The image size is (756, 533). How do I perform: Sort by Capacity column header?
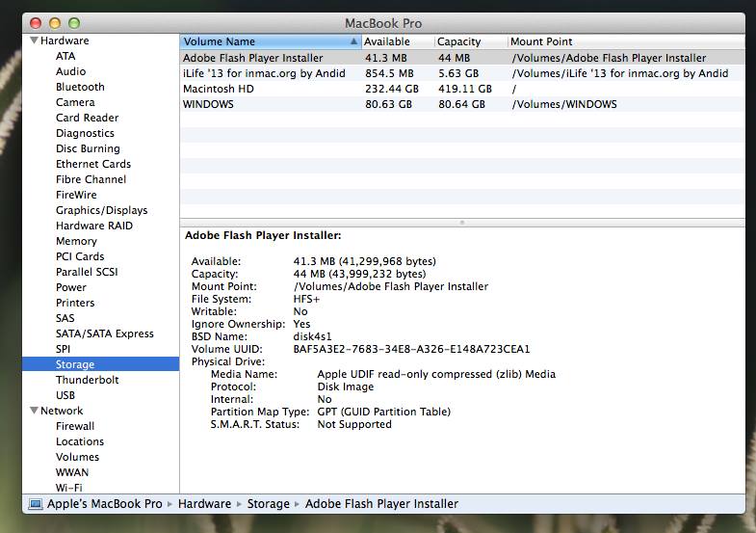click(x=471, y=41)
